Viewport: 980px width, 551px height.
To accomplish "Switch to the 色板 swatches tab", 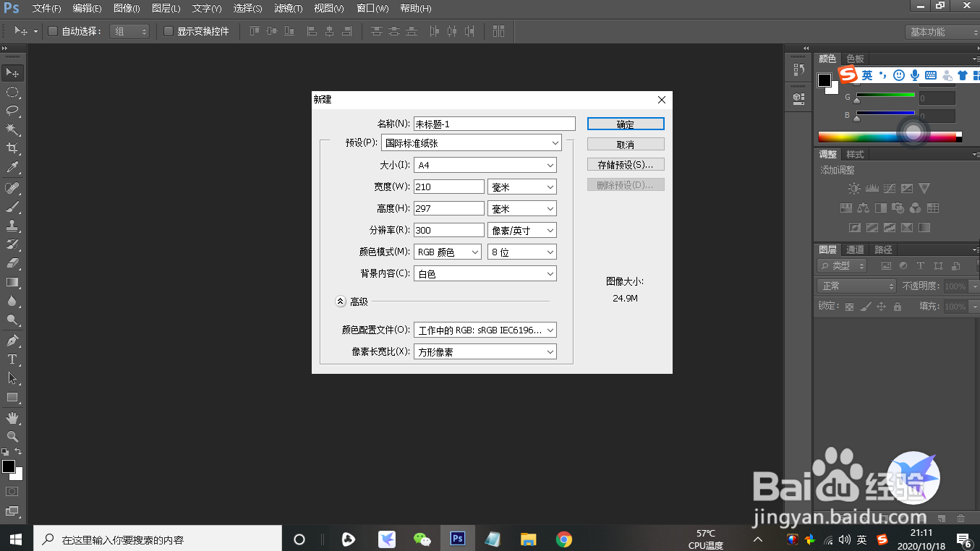I will tap(856, 59).
